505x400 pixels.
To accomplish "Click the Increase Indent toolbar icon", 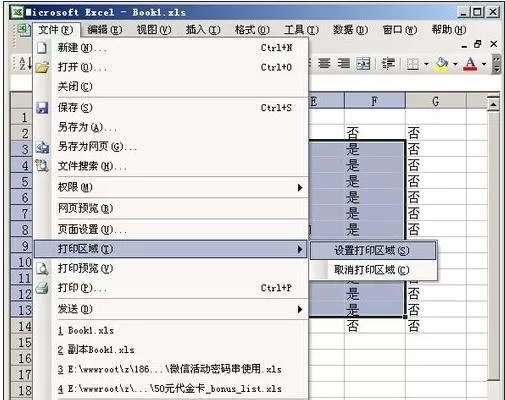I will [x=388, y=63].
